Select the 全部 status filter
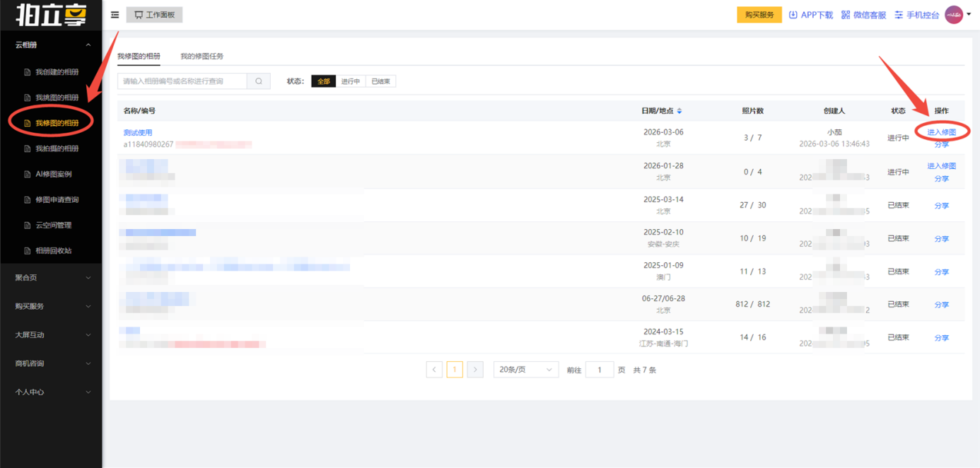Screen dimensions: 980x468 tap(323, 81)
